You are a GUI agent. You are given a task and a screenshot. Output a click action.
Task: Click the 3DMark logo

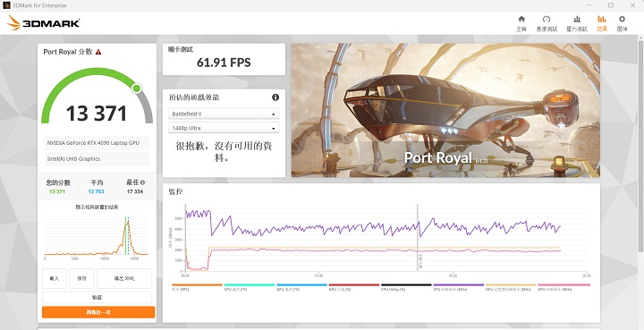(43, 23)
